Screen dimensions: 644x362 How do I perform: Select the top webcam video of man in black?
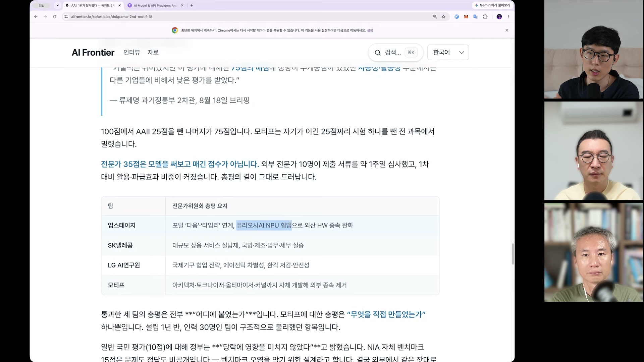click(594, 49)
